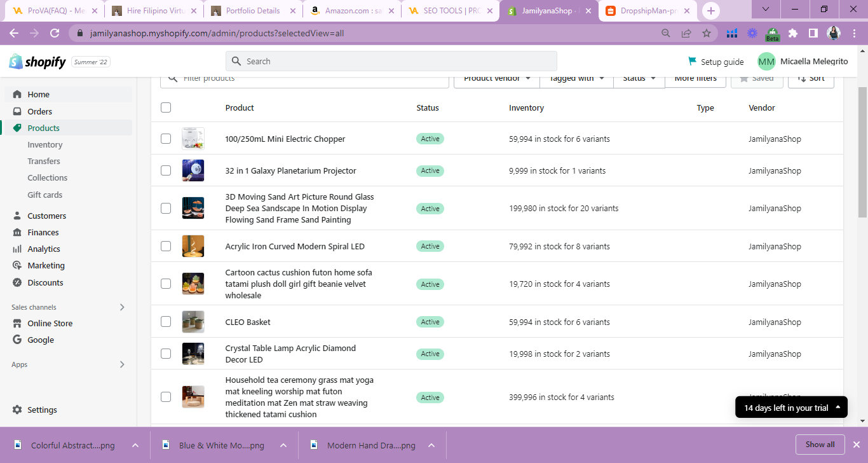Image resolution: width=868 pixels, height=463 pixels.
Task: Click the Analytics bar chart icon
Action: 17,249
